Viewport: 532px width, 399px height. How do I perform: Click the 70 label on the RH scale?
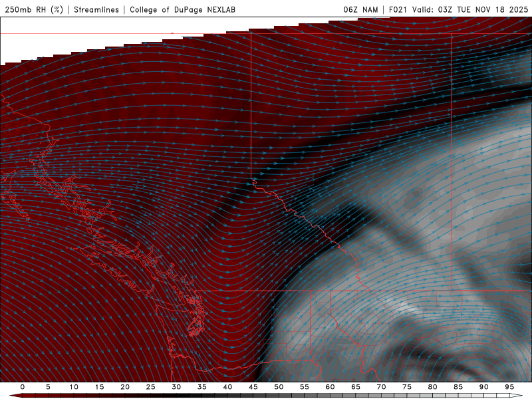(x=381, y=387)
